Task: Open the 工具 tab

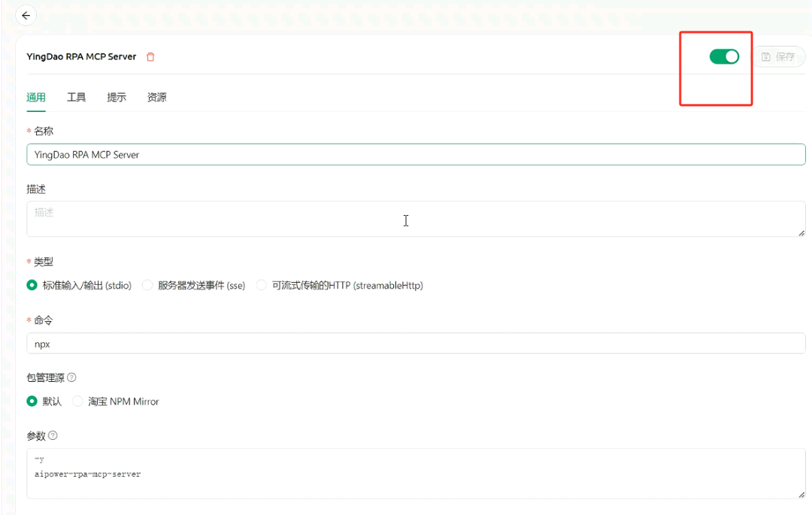Action: (76, 97)
